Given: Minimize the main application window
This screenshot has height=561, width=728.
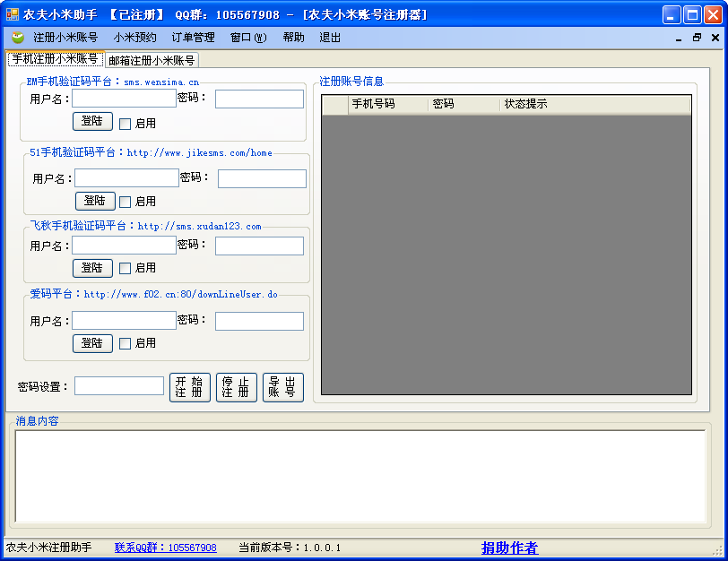Looking at the screenshot, I should (x=672, y=15).
